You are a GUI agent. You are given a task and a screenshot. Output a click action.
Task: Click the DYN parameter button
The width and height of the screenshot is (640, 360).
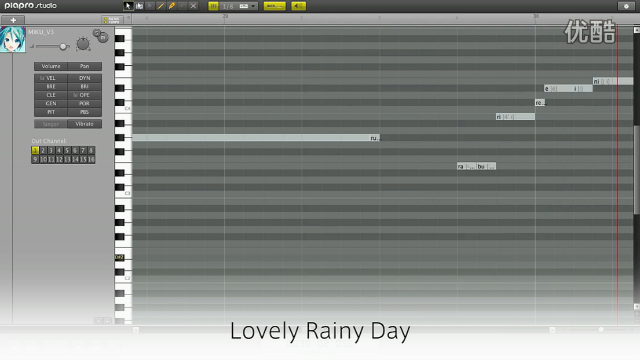coord(84,78)
